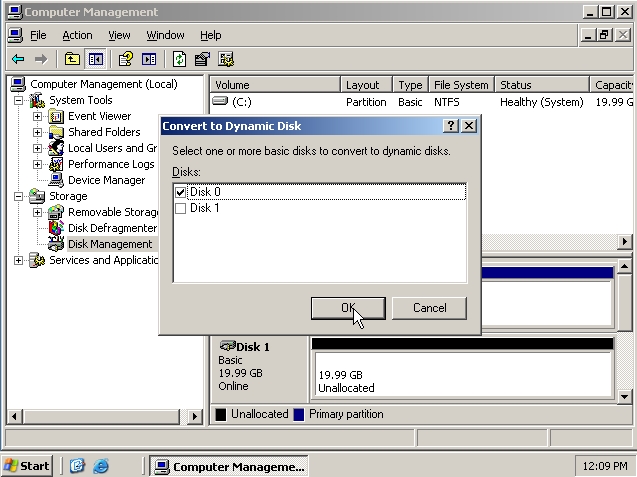Open the Action menu

[x=77, y=35]
